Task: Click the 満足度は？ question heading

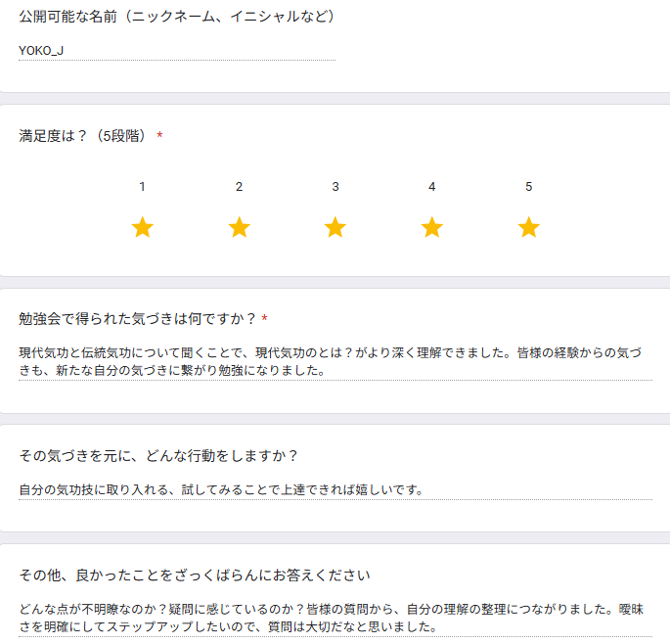Action: 83,136
